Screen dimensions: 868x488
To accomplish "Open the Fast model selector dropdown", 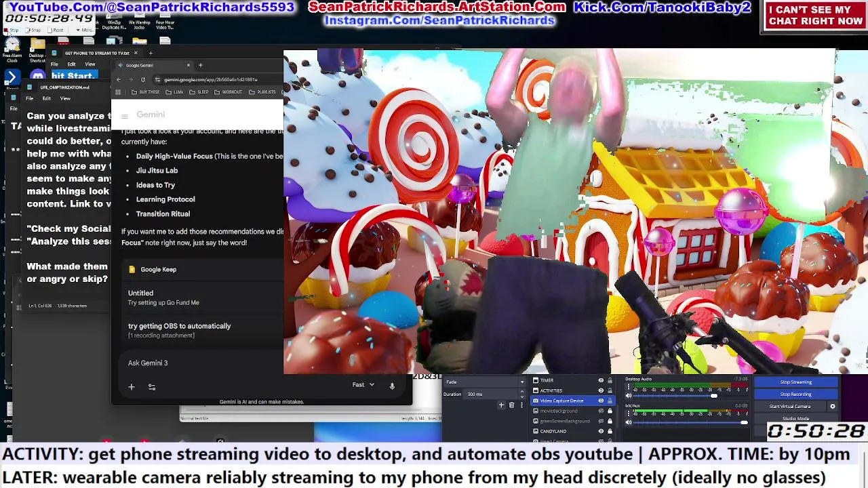I will (x=363, y=385).
